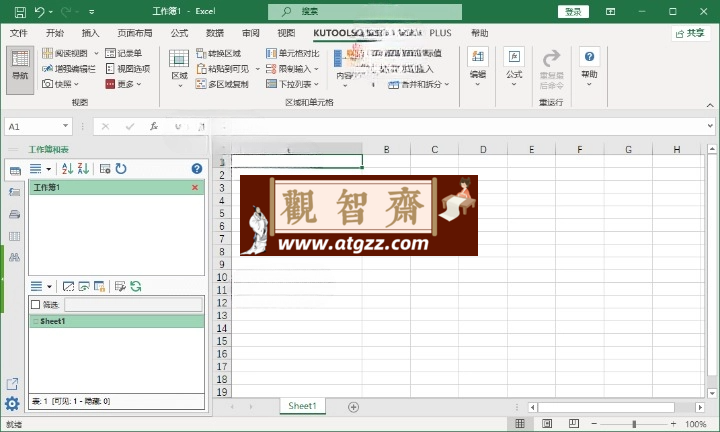
Task: Select the Sheet1 worksheet tab
Action: point(302,406)
